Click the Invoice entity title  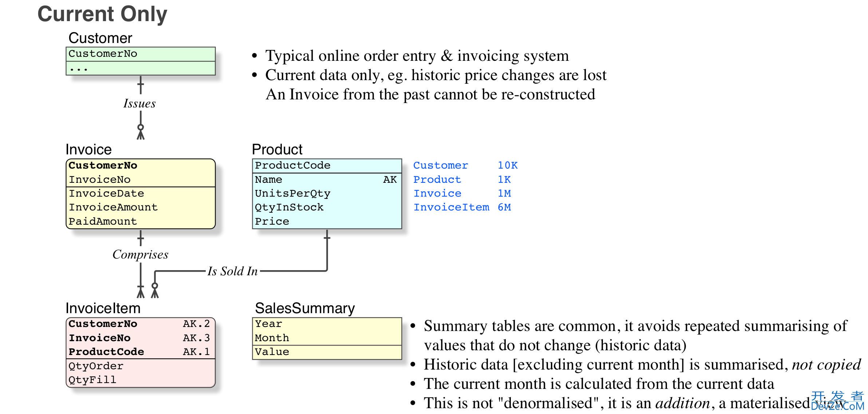(x=88, y=150)
